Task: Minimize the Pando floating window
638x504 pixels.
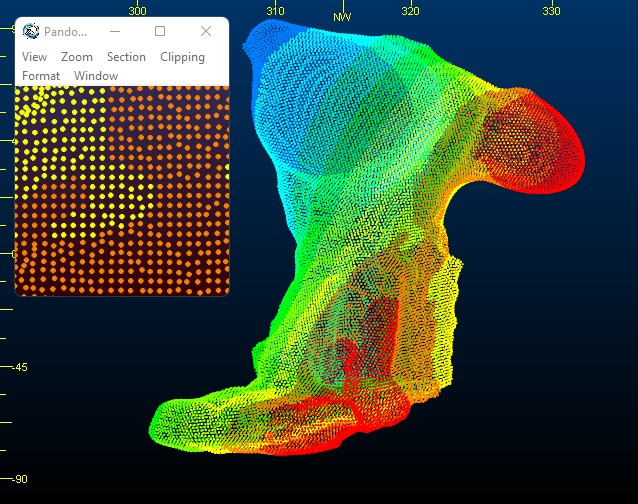Action: tap(114, 32)
